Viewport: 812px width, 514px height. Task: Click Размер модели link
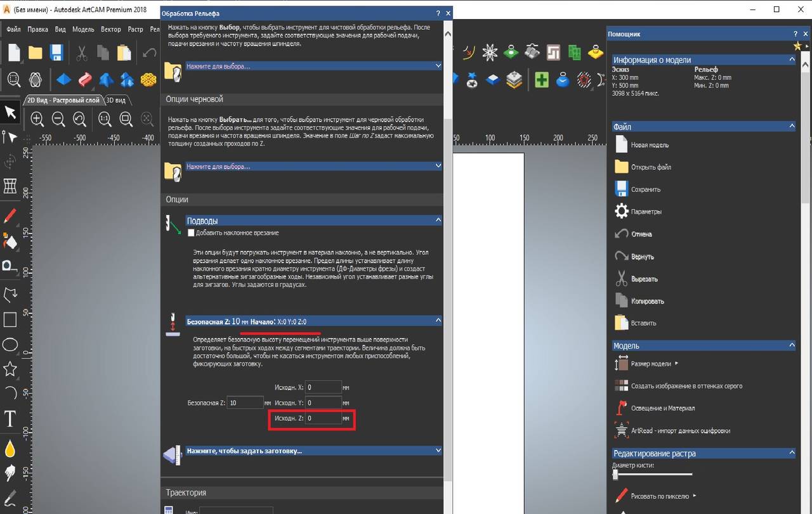tap(651, 364)
